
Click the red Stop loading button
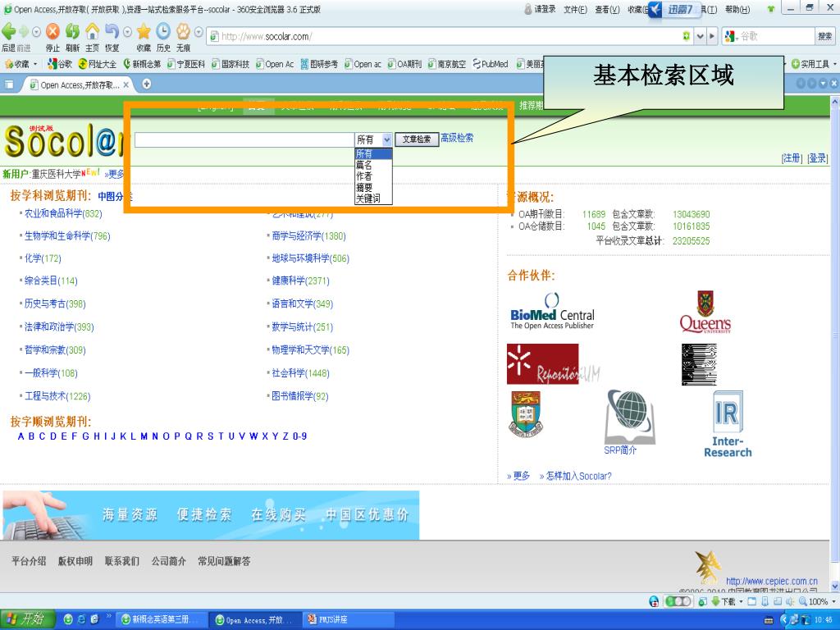point(52,32)
